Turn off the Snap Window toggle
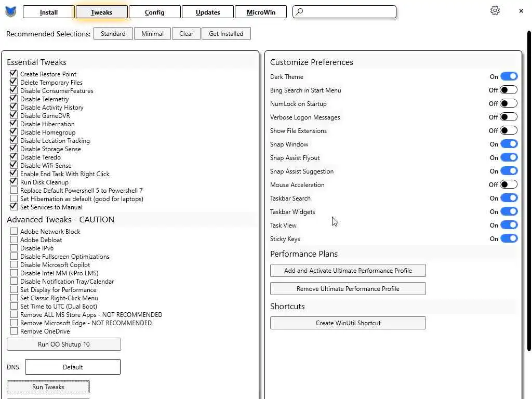The width and height of the screenshot is (532, 399). [509, 144]
